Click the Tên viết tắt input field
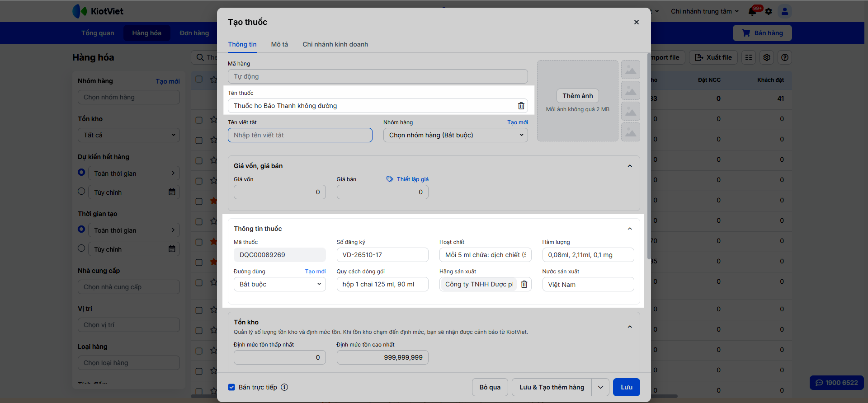The image size is (868, 403). click(300, 135)
